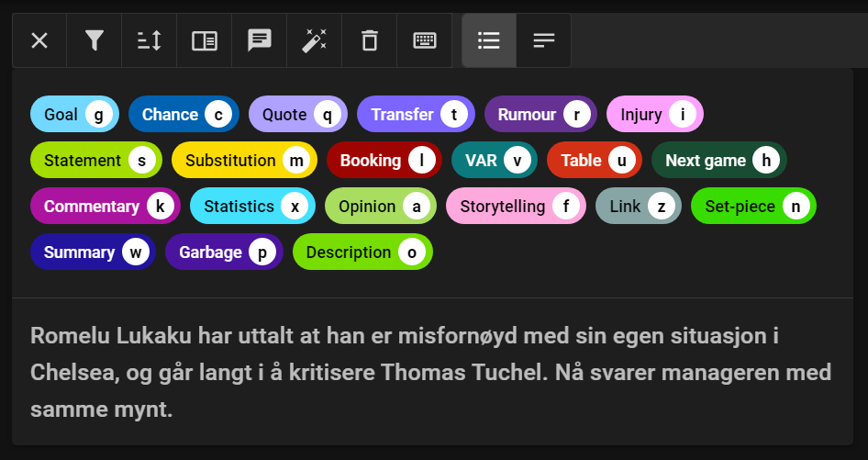Screen dimensions: 868x460
Task: Open the comments speech bubble icon
Action: 259,40
